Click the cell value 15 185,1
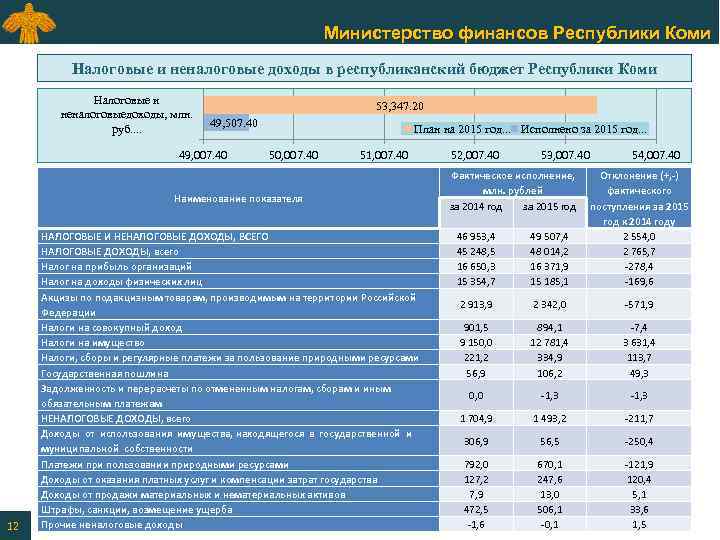This screenshot has height=540, width=720. click(549, 281)
